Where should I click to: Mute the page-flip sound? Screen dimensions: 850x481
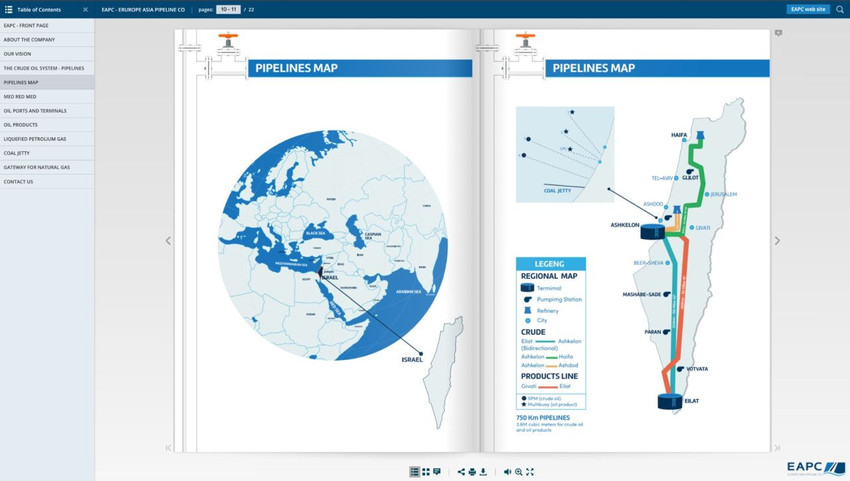pyautogui.click(x=507, y=472)
